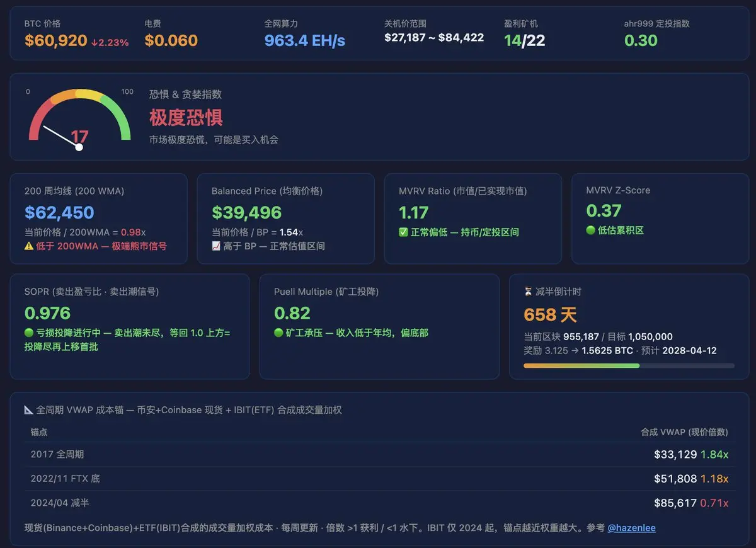Click the 200 WMA value $62,450
This screenshot has width=756, height=548.
coord(59,213)
